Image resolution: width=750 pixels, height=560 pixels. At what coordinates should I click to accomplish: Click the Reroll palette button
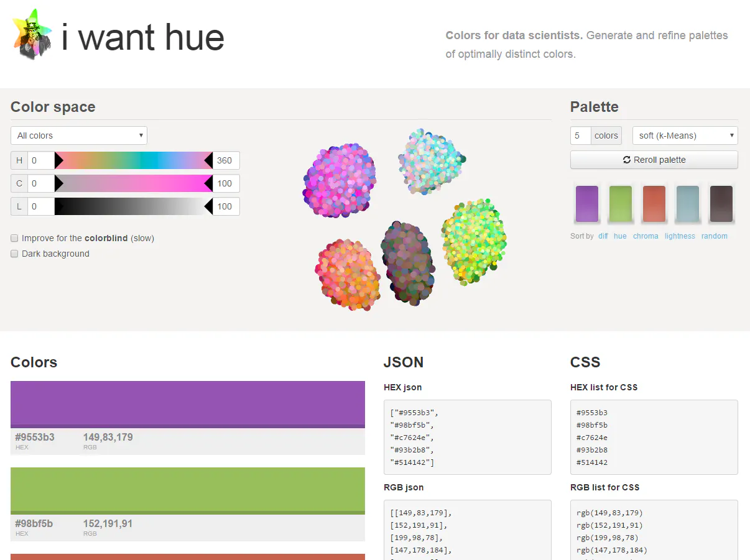click(x=654, y=160)
